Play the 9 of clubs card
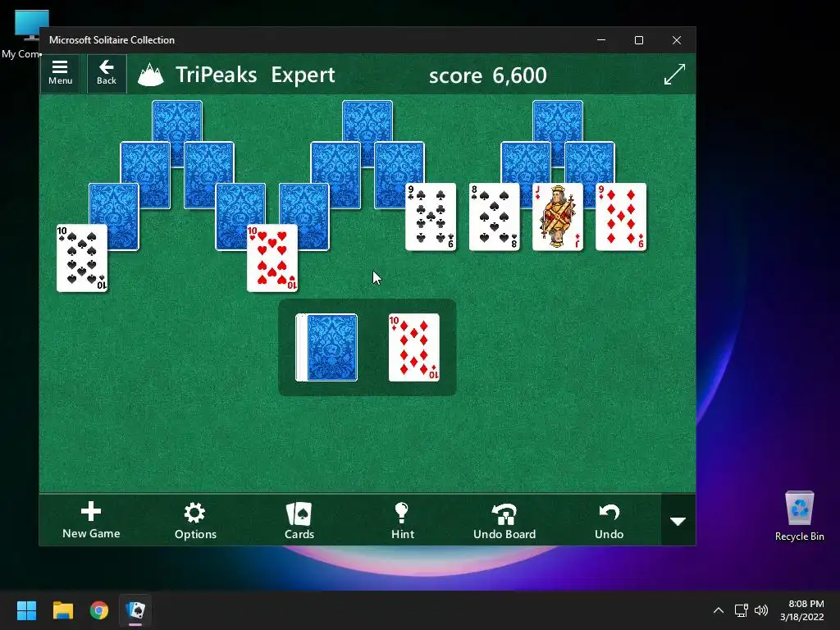This screenshot has width=840, height=630. click(431, 217)
